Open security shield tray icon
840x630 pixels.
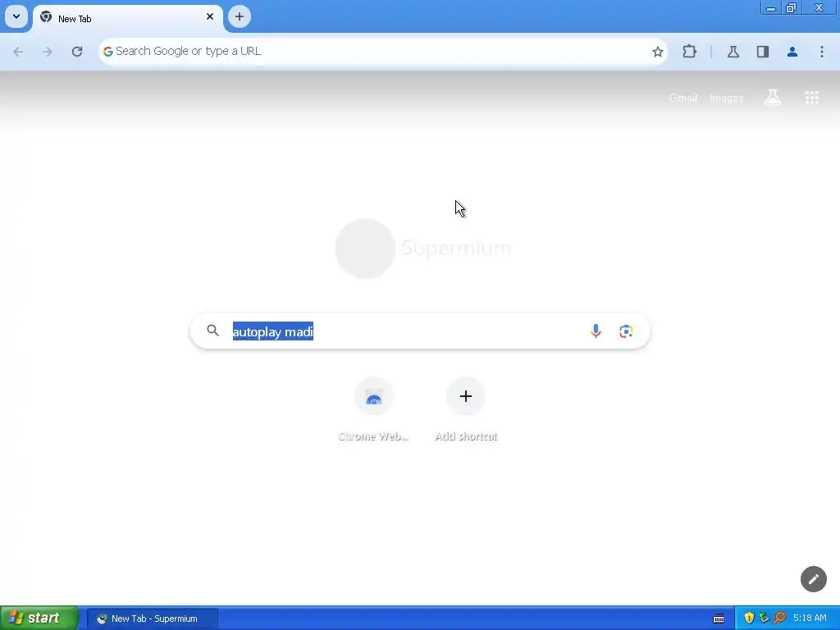point(749,619)
